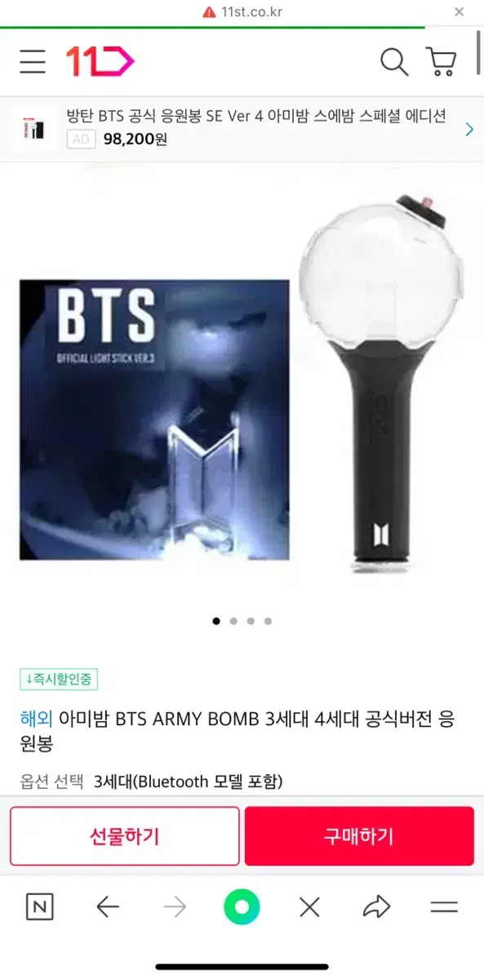Go back with the left arrow
Viewport: 484px width, 980px height.
[108, 906]
